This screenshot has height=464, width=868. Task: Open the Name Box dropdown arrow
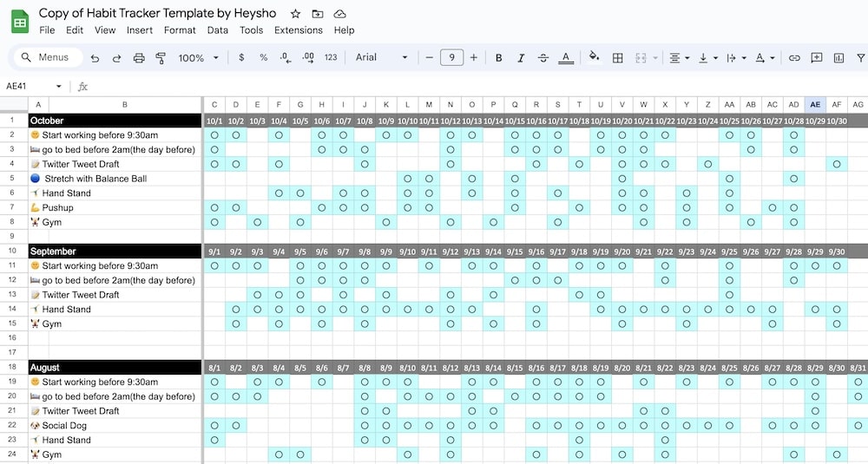tap(59, 87)
